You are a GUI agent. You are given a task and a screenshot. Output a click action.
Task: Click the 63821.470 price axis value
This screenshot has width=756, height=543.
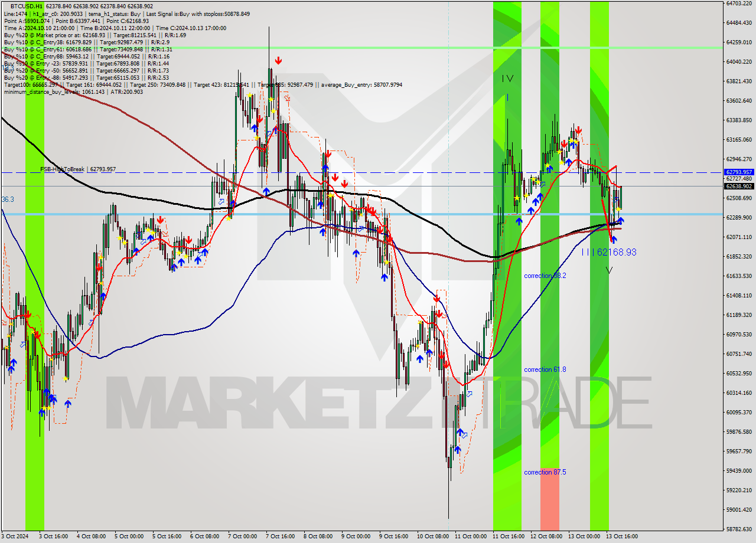pos(738,81)
